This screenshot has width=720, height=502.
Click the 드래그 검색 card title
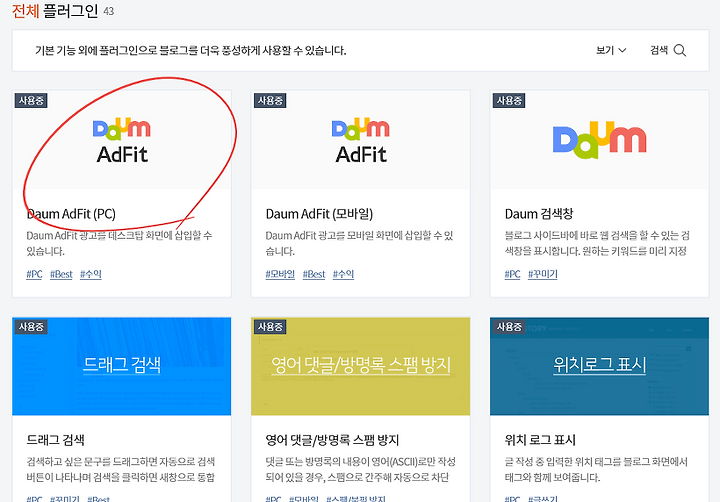[55, 440]
